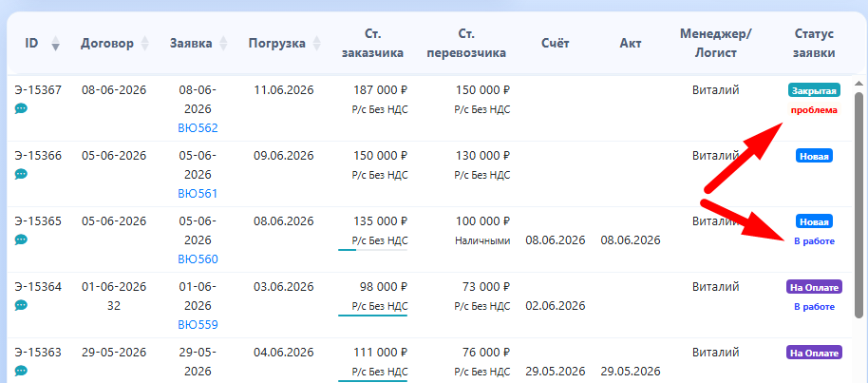Click loading date 11.06.2026
Screen dimensions: 868x383
(x=284, y=89)
